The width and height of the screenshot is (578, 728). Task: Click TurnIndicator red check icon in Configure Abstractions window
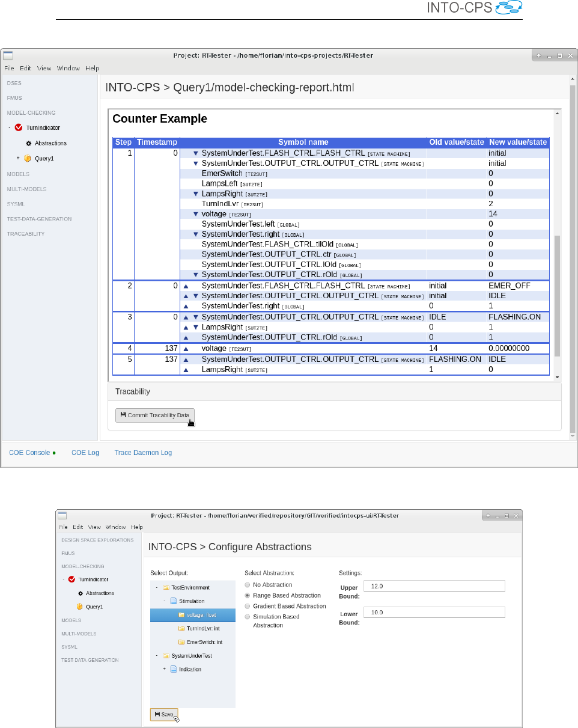point(71,580)
